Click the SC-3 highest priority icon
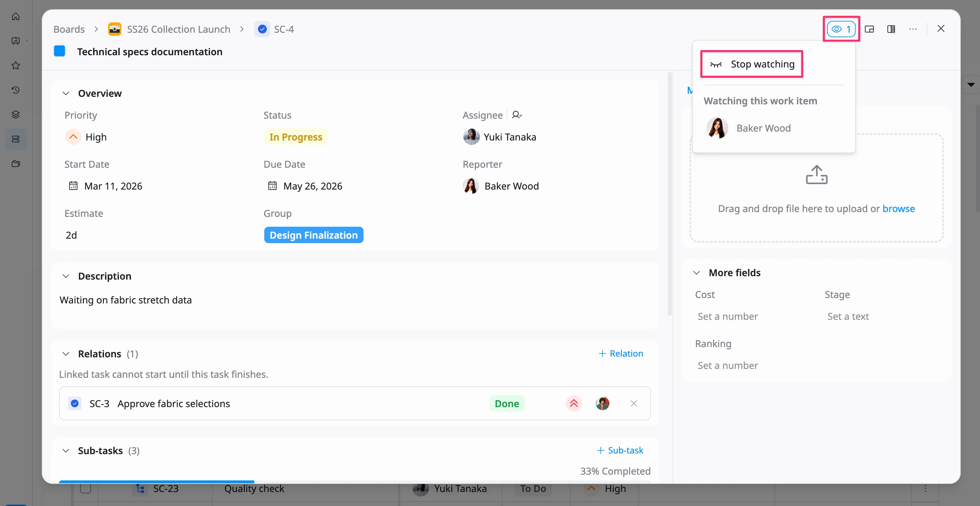The height and width of the screenshot is (506, 980). (574, 403)
